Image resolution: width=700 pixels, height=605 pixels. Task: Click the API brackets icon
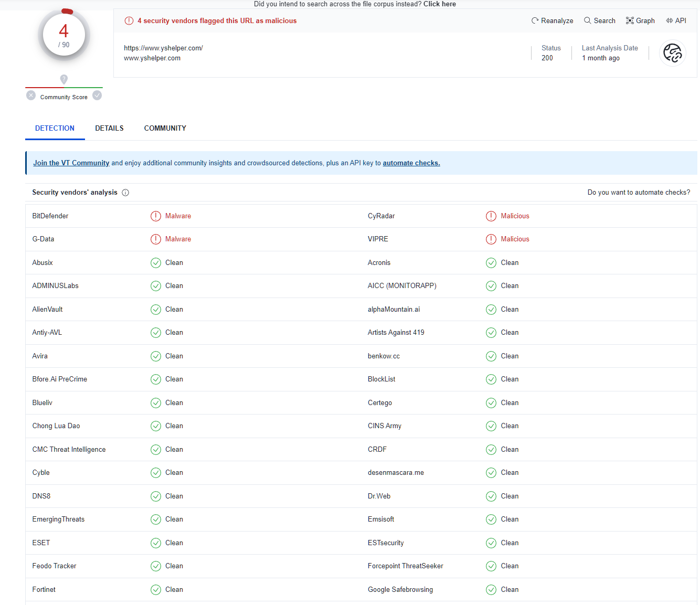coord(670,20)
